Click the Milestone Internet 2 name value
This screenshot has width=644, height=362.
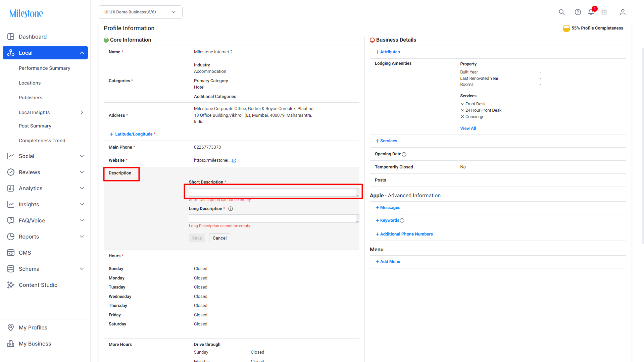213,52
